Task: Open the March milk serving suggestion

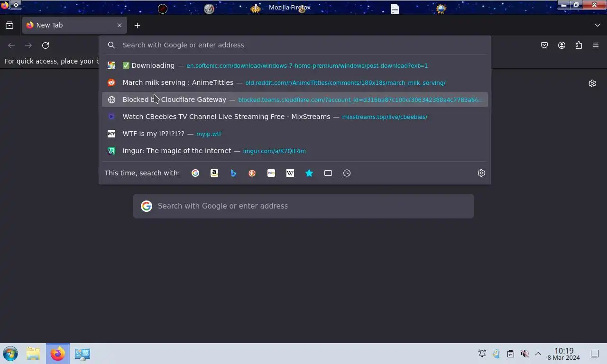Action: click(295, 82)
